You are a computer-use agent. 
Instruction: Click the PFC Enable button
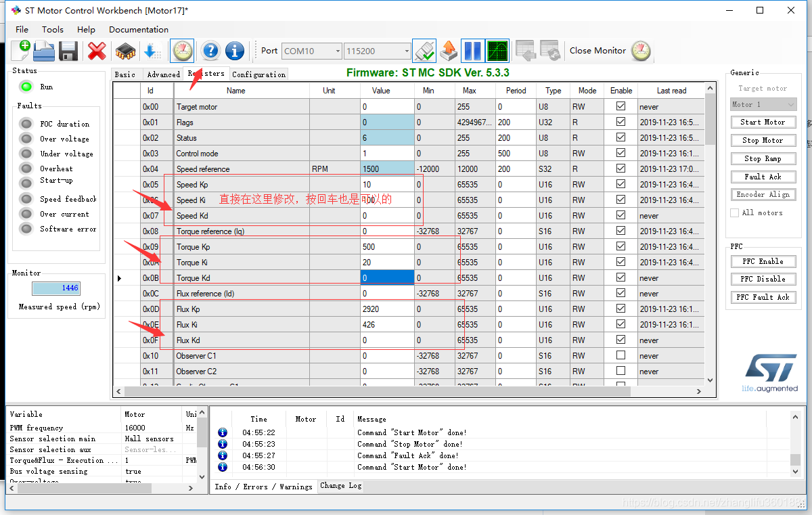point(763,261)
